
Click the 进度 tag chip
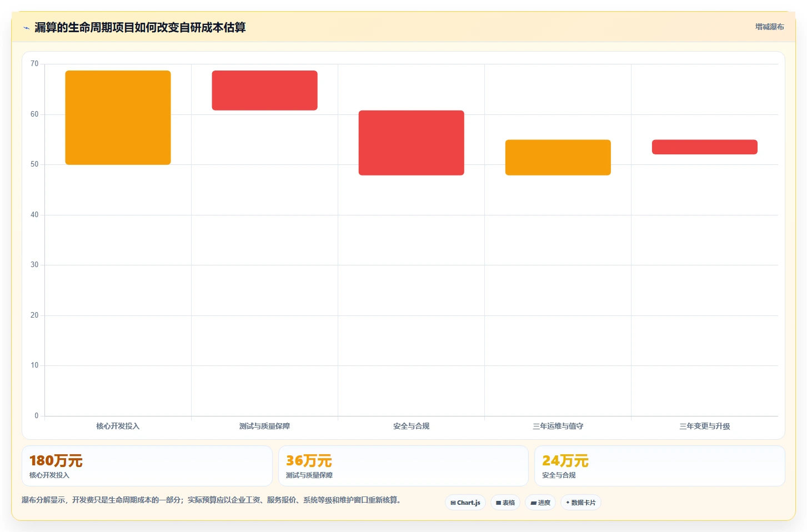[540, 503]
